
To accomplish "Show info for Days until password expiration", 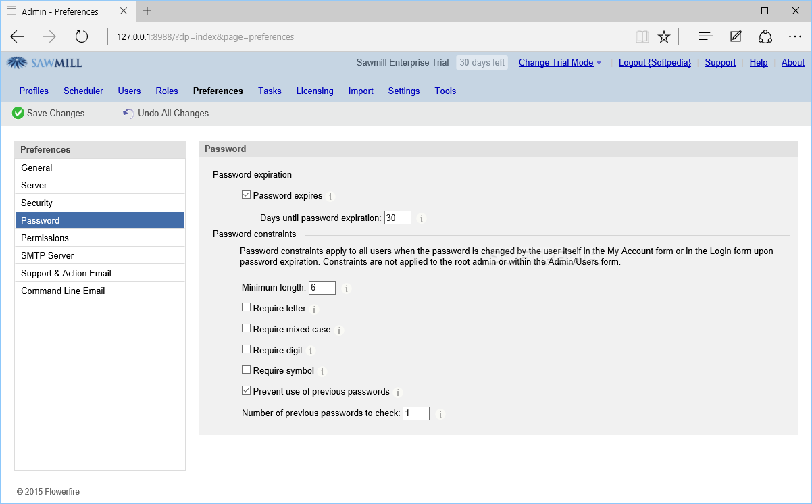I will click(x=422, y=218).
